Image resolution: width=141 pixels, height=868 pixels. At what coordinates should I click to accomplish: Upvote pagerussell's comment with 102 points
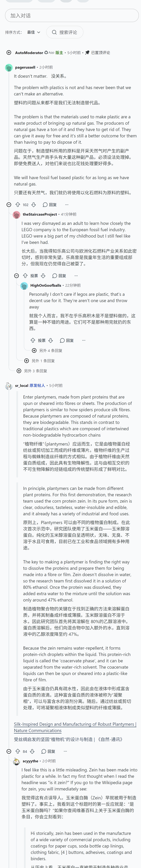click(18, 205)
